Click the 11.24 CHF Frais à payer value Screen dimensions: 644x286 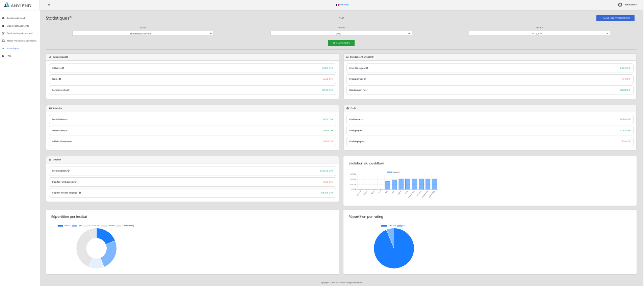tap(626, 141)
